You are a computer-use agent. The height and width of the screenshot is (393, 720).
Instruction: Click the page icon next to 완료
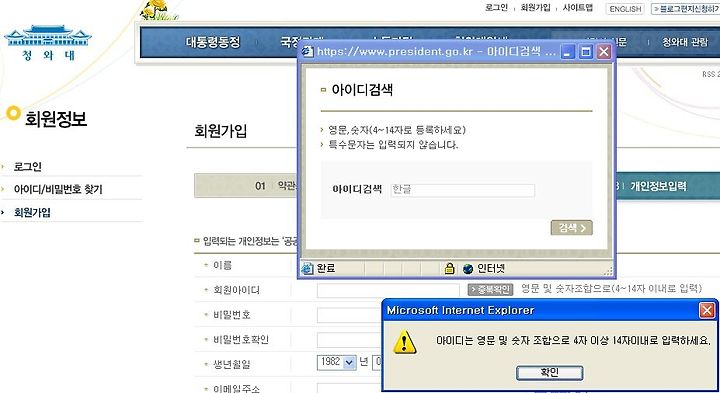[307, 269]
